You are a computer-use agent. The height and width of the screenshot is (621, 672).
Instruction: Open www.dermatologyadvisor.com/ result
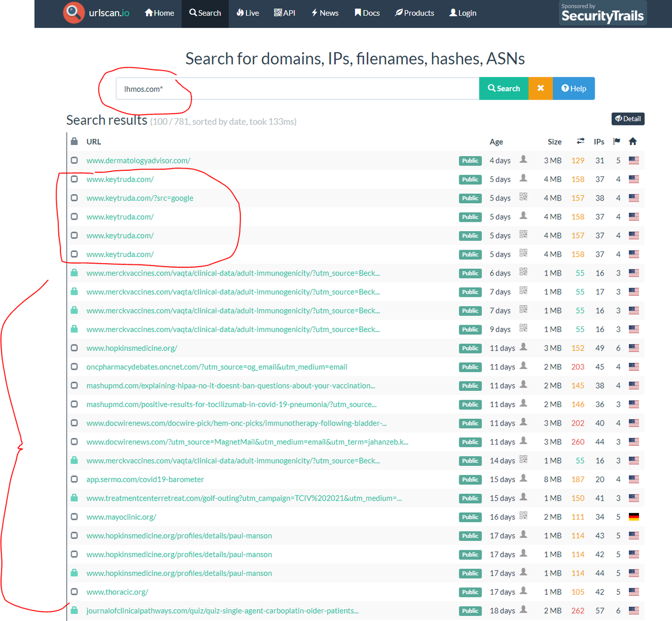(x=138, y=161)
